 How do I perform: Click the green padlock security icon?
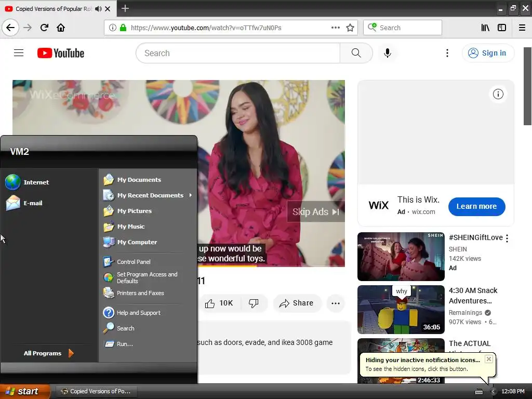(123, 28)
